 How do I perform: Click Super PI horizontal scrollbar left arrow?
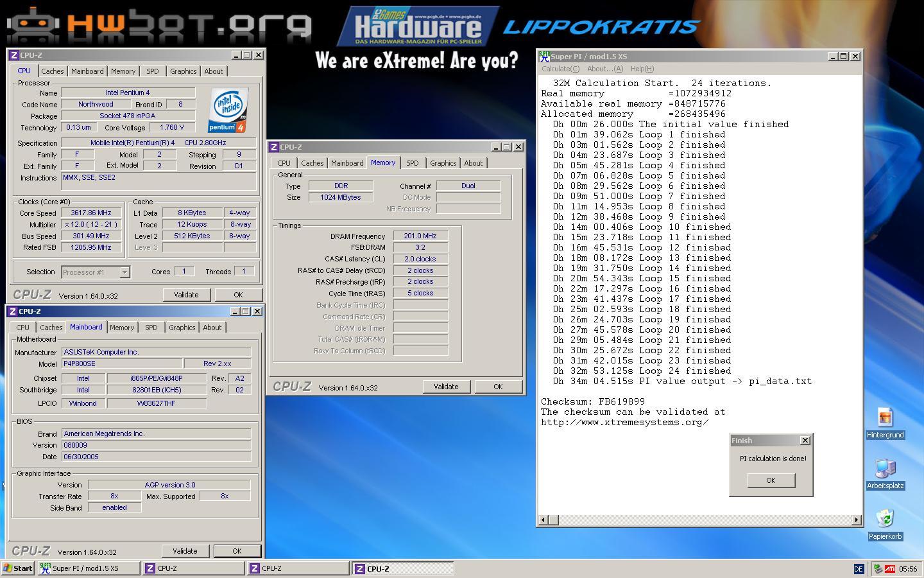tap(543, 520)
